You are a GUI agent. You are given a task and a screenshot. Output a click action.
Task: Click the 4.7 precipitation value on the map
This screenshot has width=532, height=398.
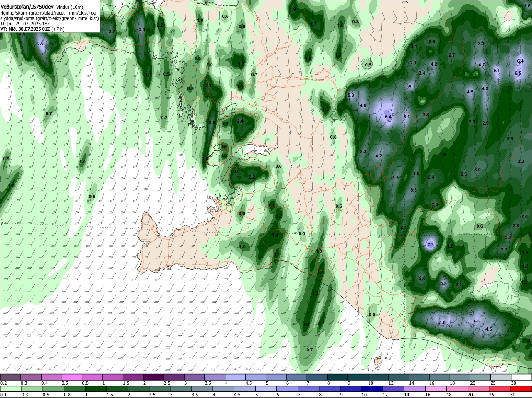click(482, 65)
